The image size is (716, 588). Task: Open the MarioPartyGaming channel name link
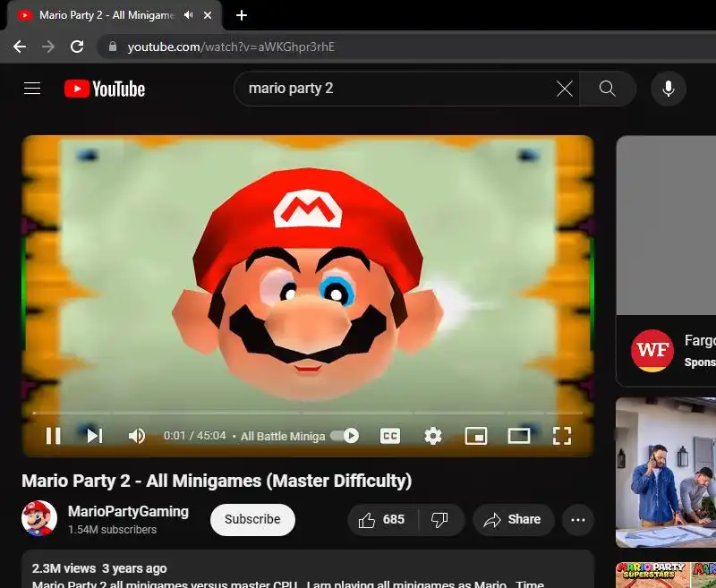128,512
